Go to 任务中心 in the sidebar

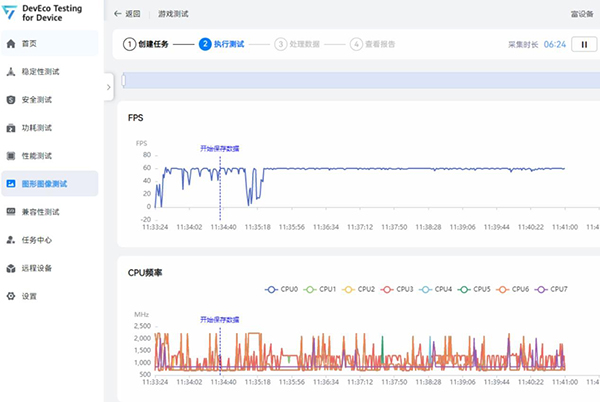[36, 240]
